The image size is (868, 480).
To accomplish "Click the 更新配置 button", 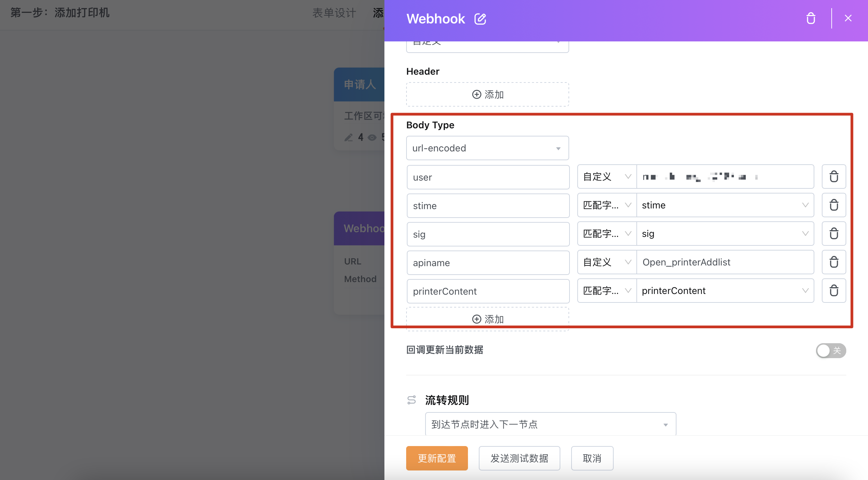I will [437, 458].
